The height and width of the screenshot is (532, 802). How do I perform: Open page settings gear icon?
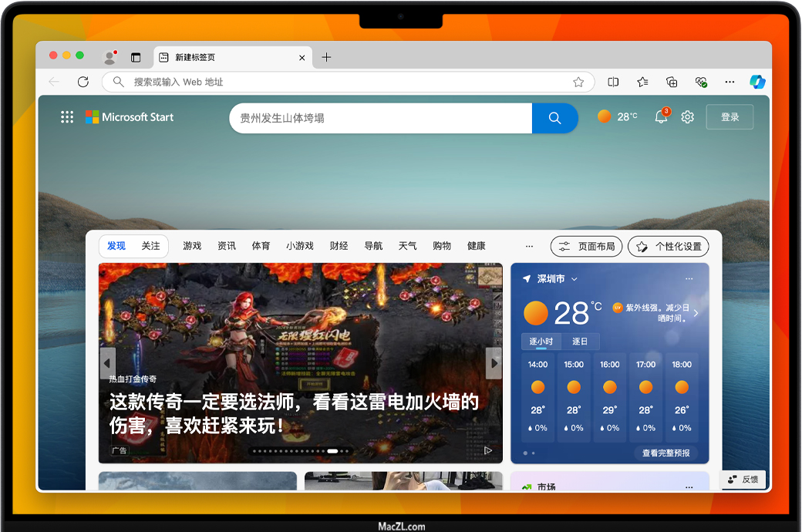[x=687, y=117]
